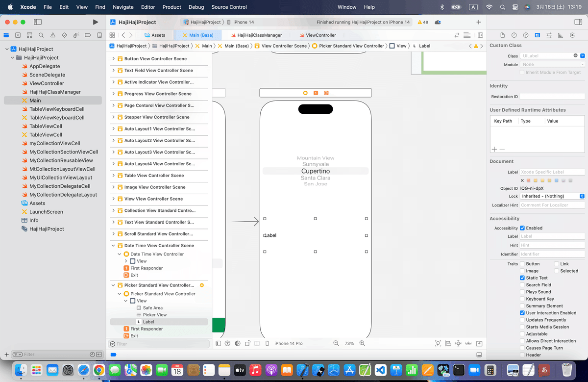The image size is (588, 382).
Task: Show the Connections inspector
Action: tap(573, 35)
